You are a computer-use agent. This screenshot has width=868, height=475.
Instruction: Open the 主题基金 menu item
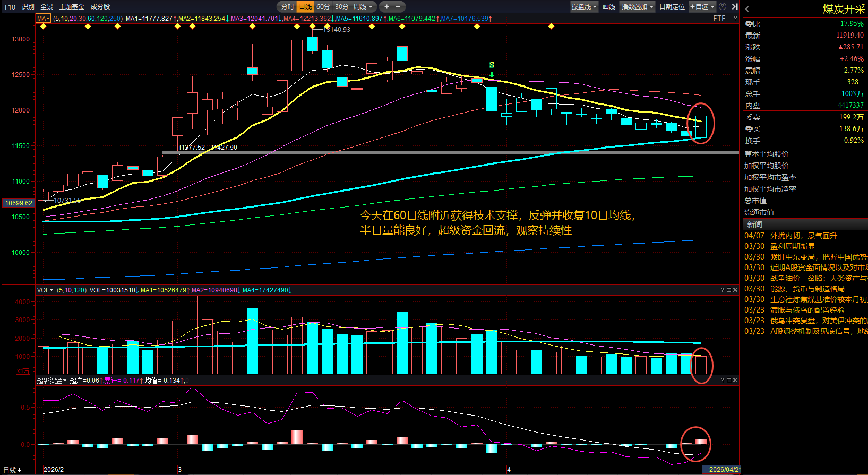[71, 6]
